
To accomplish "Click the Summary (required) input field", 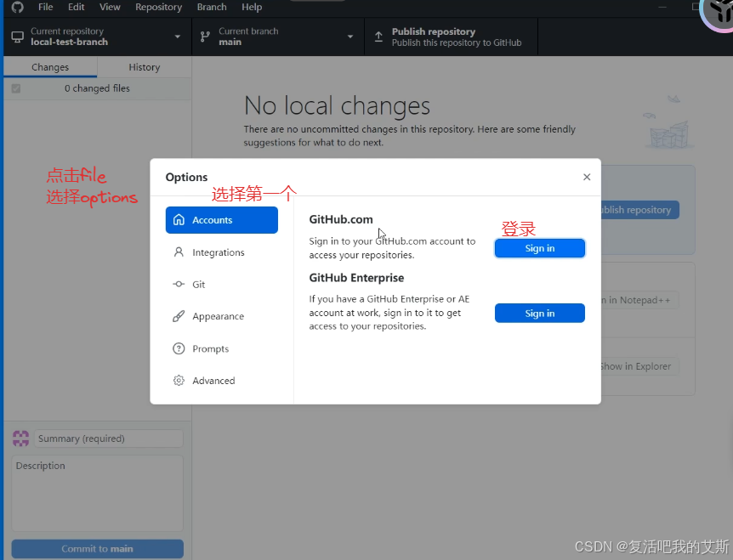I will coord(109,438).
